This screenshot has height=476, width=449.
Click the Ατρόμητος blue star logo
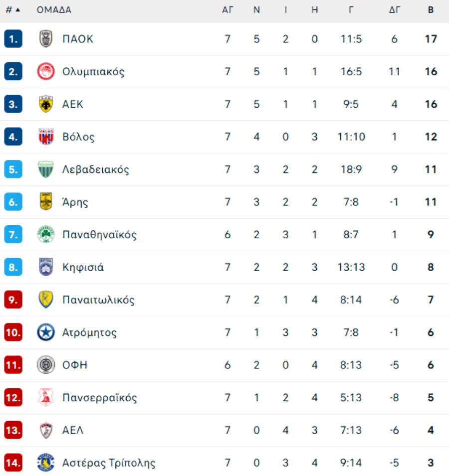(x=46, y=332)
